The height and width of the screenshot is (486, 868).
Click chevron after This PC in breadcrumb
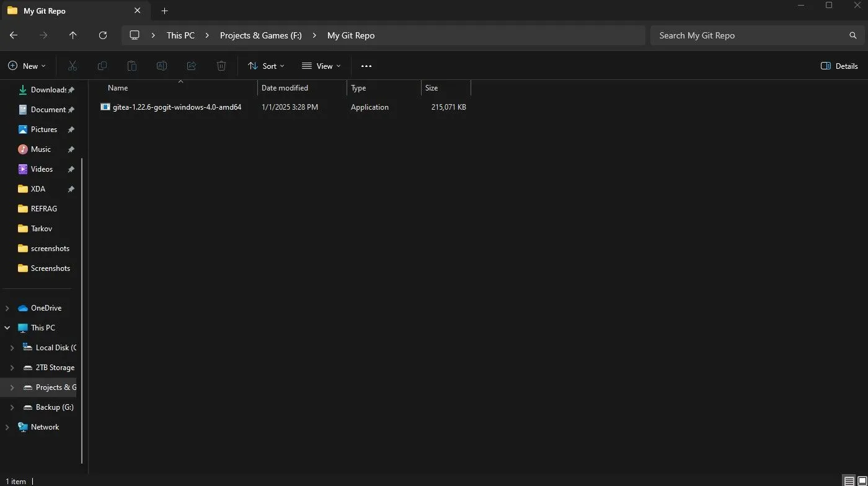(x=207, y=35)
